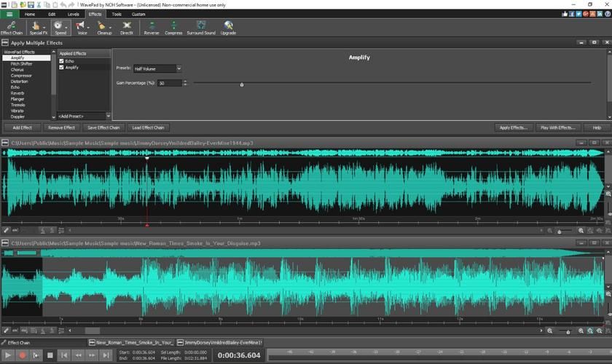Viewport: 612px width, 364px height.
Task: Click the zoom slider under the Smoke_In_Your_Disguise waveform
Action: tap(568, 332)
